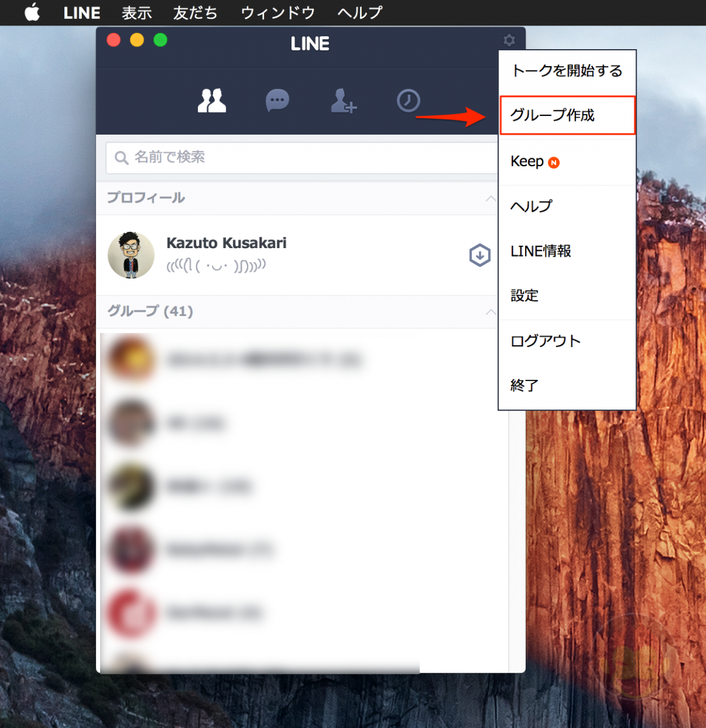This screenshot has height=728, width=706.
Task: Click the 名前で検索 search field
Action: [243, 158]
